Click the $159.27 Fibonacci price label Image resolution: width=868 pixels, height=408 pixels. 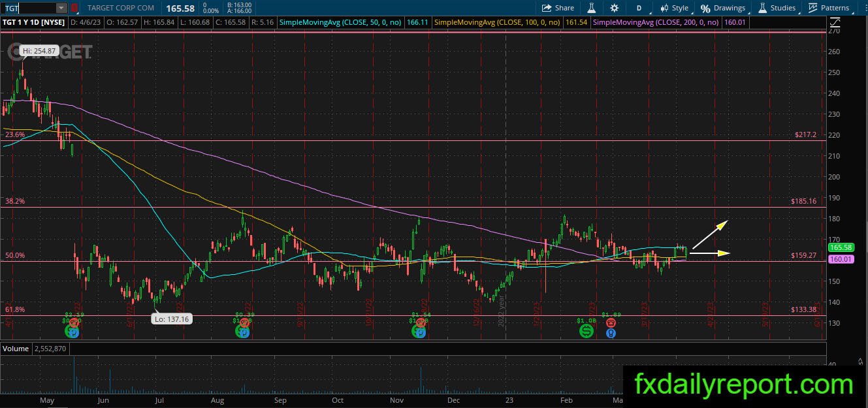(803, 255)
